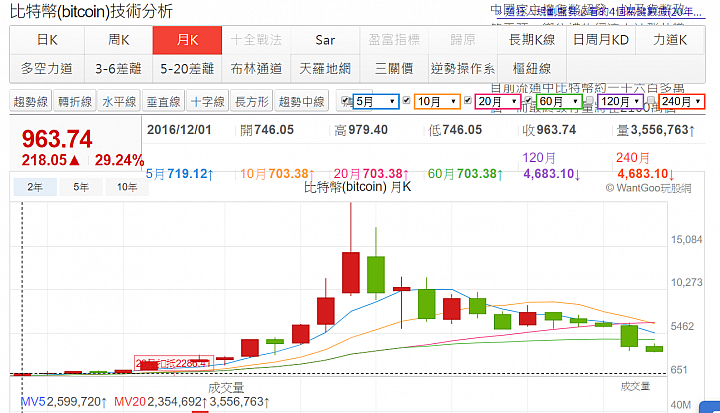
Task: Open the 樞紐線 pivot line tab
Action: (x=532, y=69)
